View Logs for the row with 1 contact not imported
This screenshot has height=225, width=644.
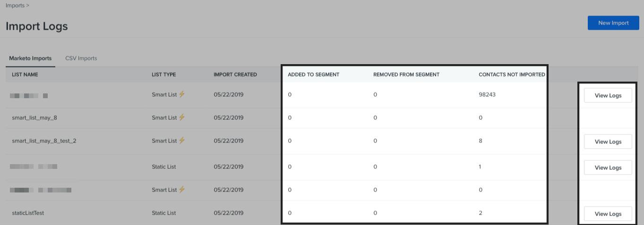click(608, 167)
